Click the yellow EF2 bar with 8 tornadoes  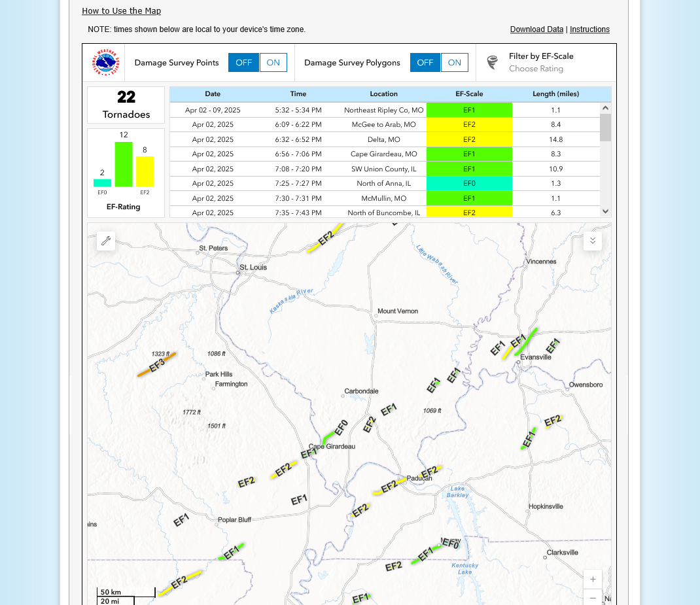pos(145,171)
